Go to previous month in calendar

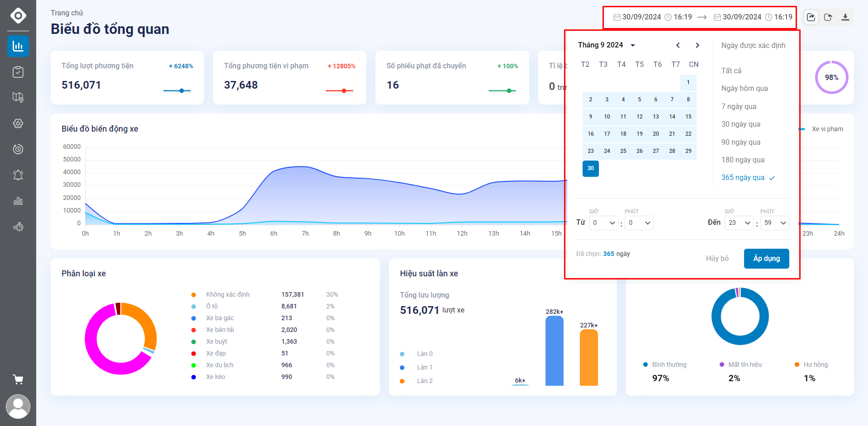click(678, 45)
